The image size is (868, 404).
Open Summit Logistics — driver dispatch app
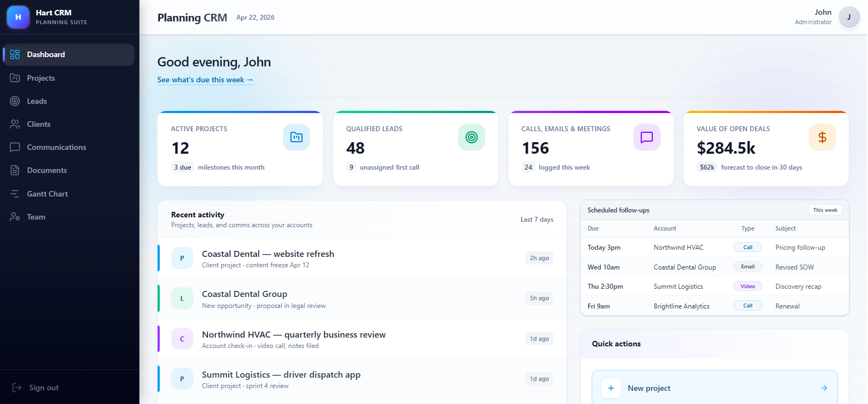click(362, 379)
